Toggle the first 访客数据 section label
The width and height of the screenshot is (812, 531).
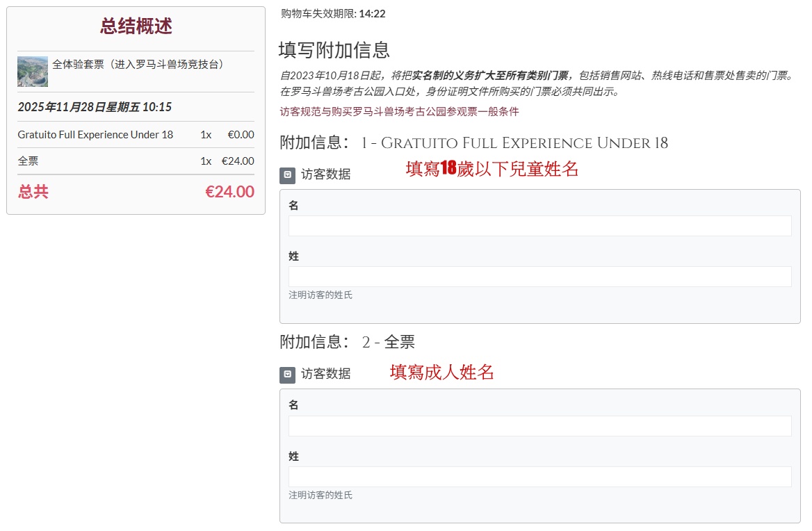(x=325, y=174)
